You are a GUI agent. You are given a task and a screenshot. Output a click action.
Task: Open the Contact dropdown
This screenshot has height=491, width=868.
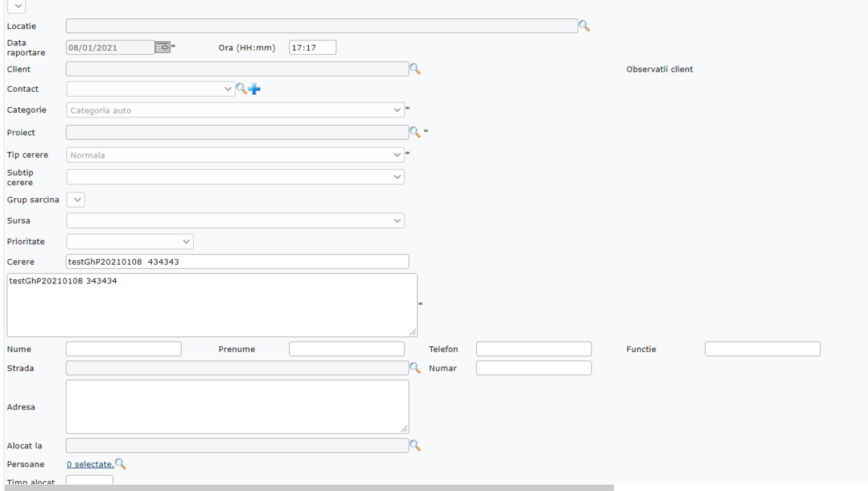(150, 89)
